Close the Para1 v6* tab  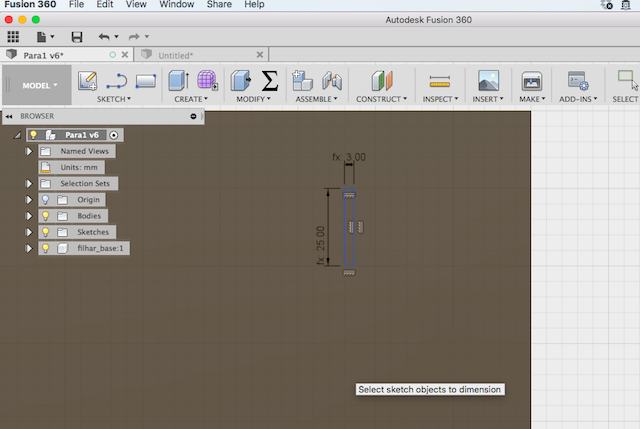(125, 55)
